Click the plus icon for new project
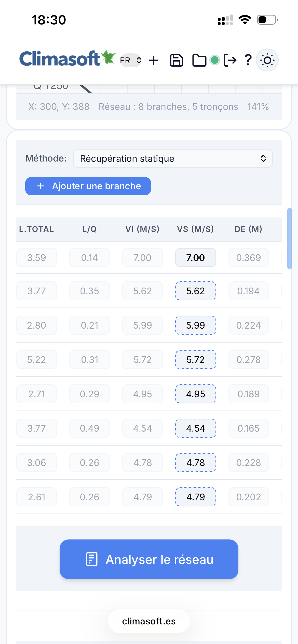Viewport: 298px width, 644px height. click(x=154, y=61)
